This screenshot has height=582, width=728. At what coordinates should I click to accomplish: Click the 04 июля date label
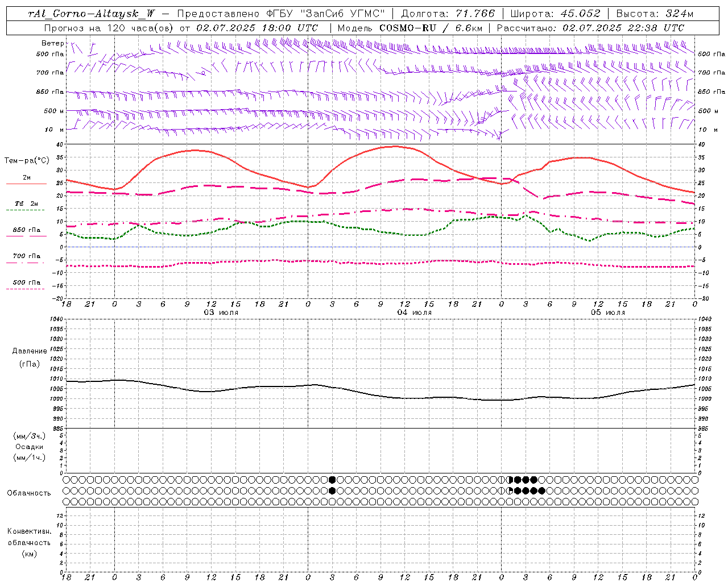[x=415, y=313]
